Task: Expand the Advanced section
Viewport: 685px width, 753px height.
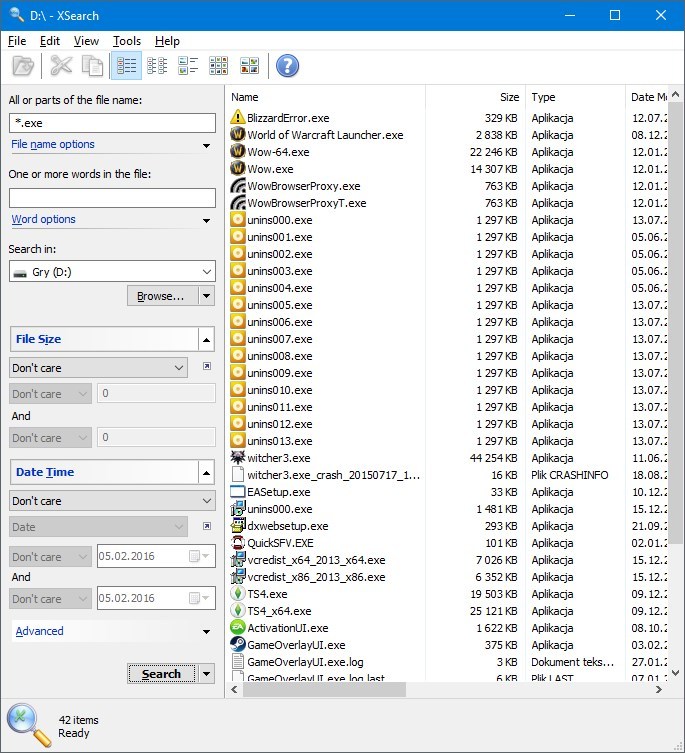Action: click(x=207, y=632)
